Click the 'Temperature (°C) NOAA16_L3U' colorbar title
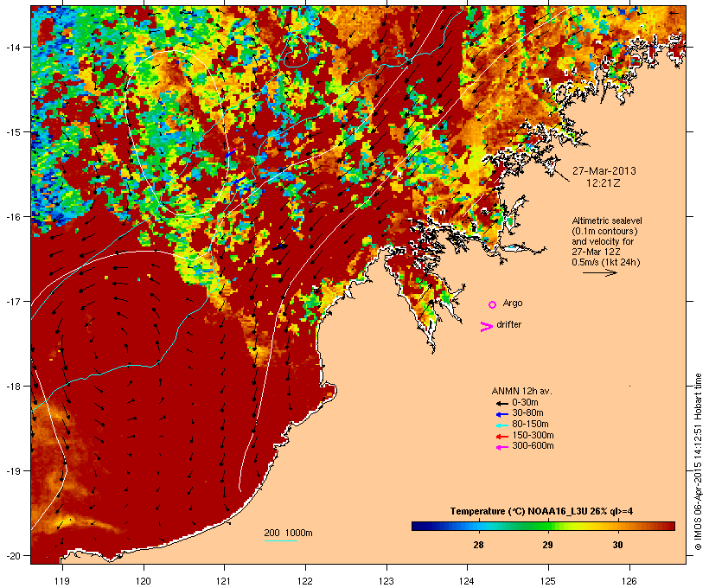This screenshot has height=588, width=709. coord(519,511)
